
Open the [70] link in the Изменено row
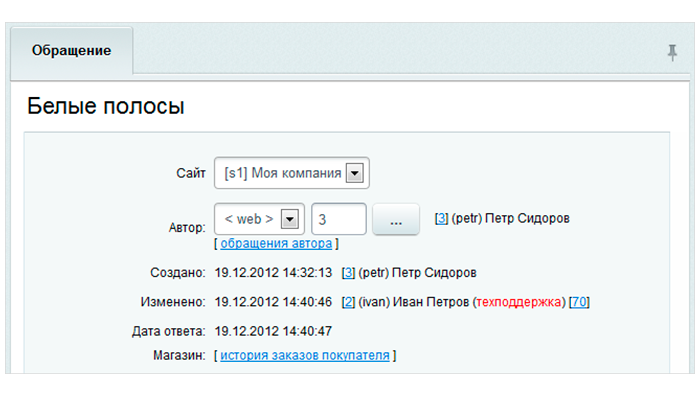579,302
